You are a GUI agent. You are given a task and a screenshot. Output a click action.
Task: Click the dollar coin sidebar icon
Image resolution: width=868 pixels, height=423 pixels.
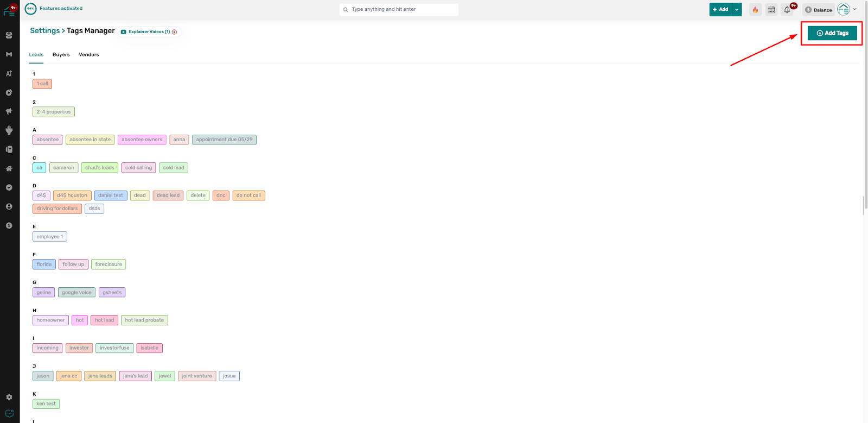[9, 225]
